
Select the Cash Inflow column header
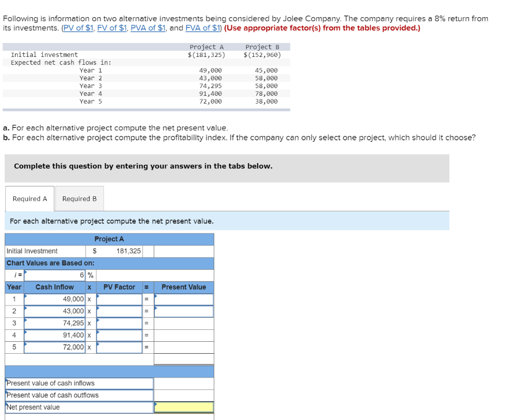[x=55, y=287]
